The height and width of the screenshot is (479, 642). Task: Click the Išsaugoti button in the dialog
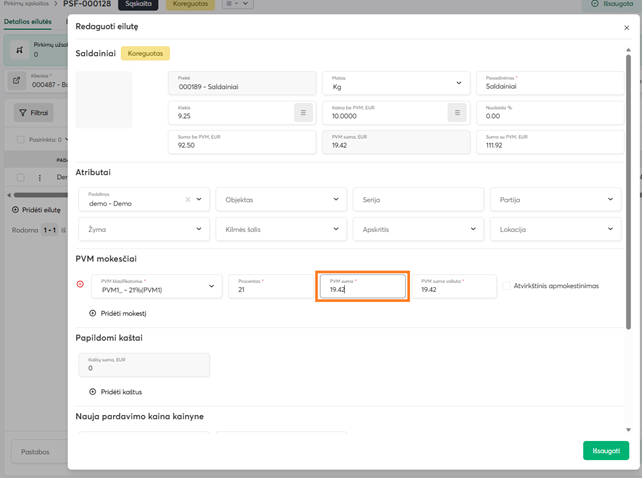(x=605, y=450)
